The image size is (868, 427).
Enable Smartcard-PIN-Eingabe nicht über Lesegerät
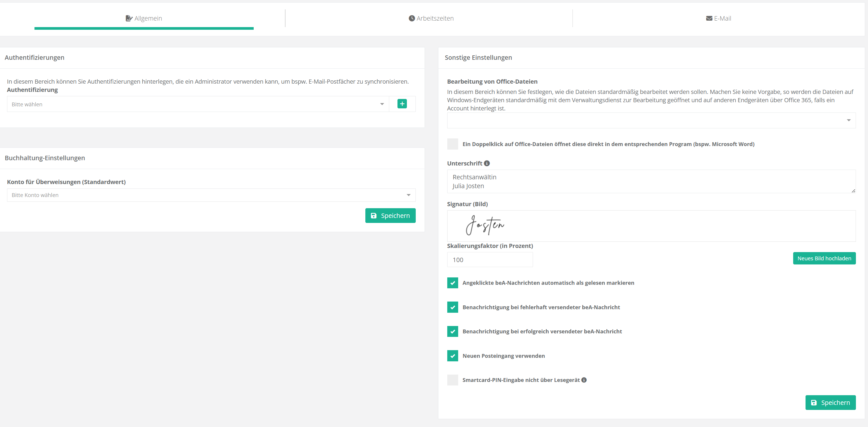coord(453,380)
